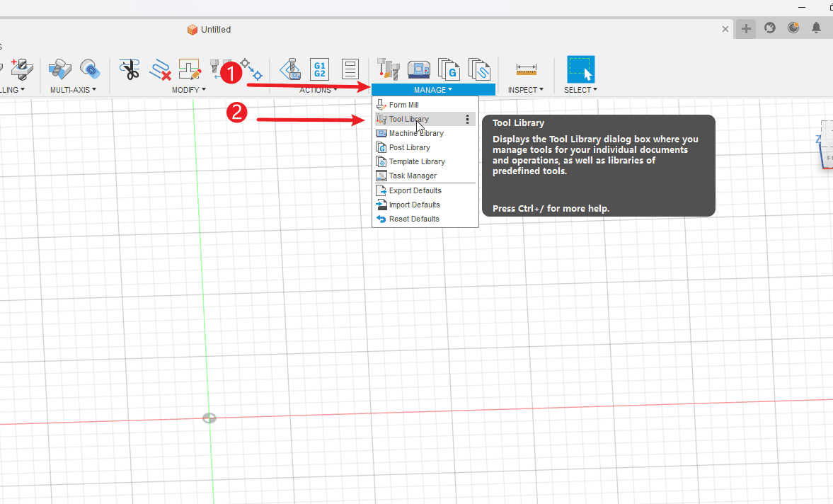This screenshot has width=833, height=504.
Task: Click the extensions plug icon
Action: [770, 28]
